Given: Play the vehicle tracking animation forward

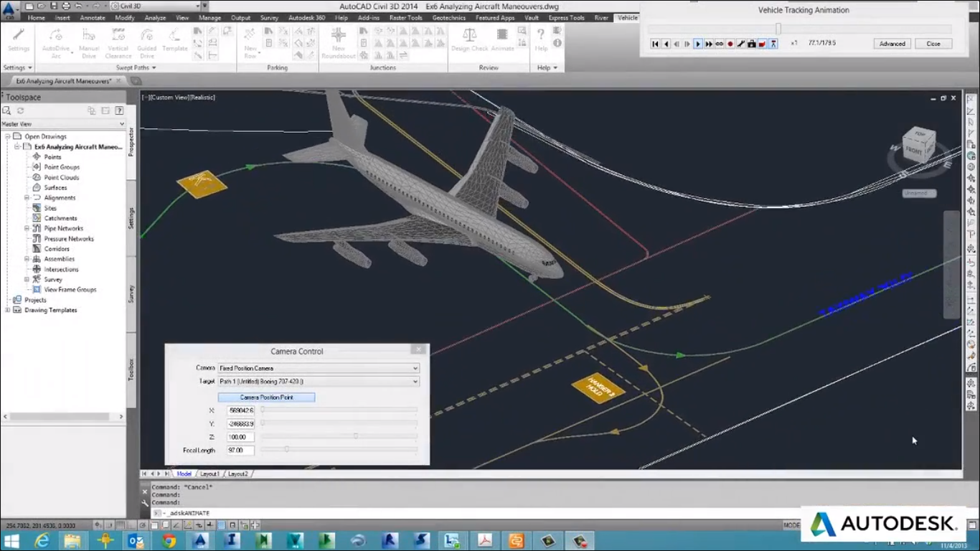Looking at the screenshot, I should pyautogui.click(x=698, y=44).
